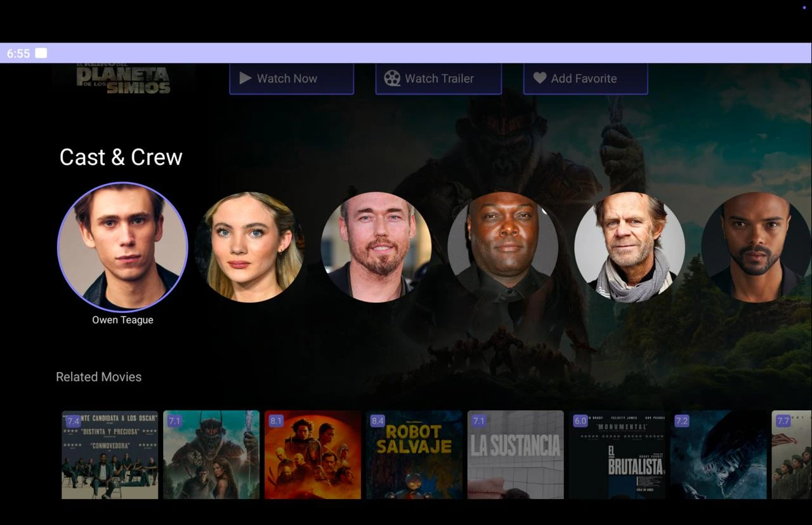Open the gray-scarf older man's portrait
Image resolution: width=812 pixels, height=525 pixels.
tap(630, 247)
